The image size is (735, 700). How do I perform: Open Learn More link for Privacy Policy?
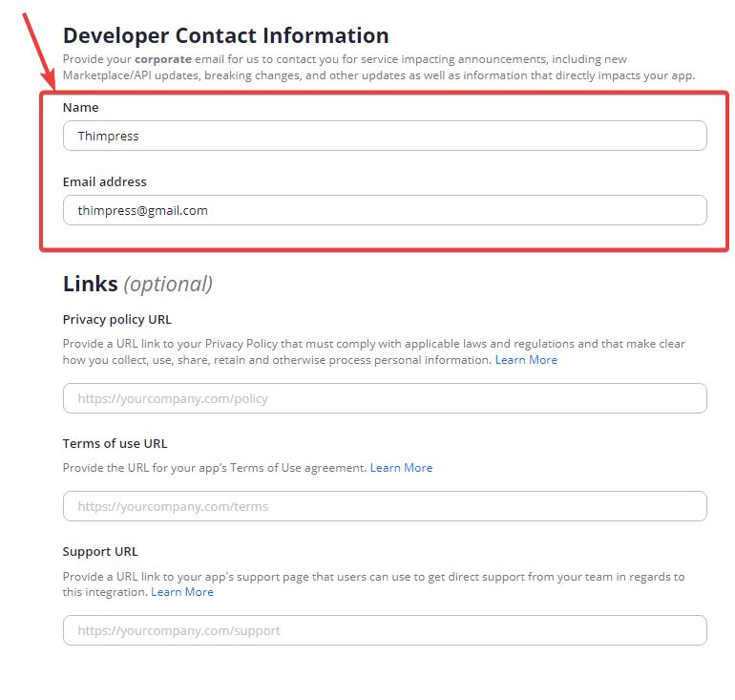pos(526,360)
